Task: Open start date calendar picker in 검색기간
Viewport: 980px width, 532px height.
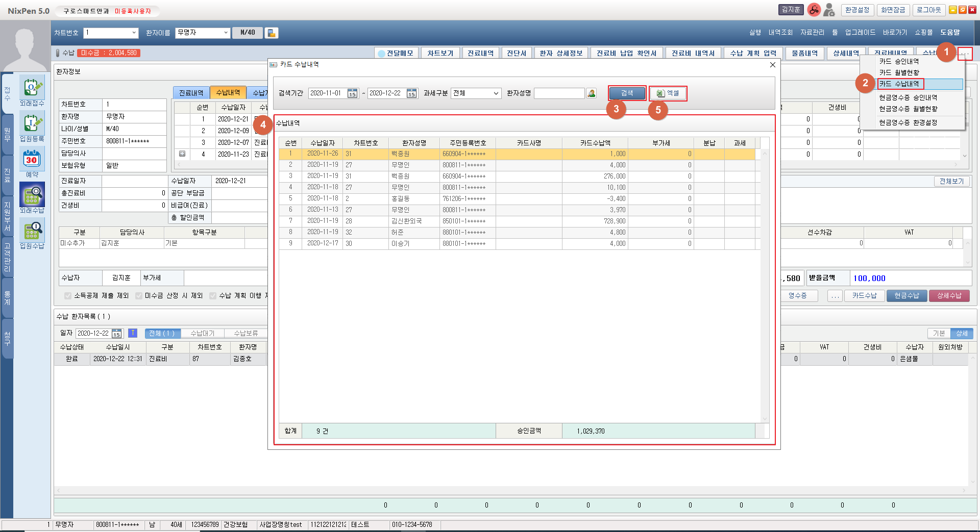Action: pyautogui.click(x=352, y=93)
